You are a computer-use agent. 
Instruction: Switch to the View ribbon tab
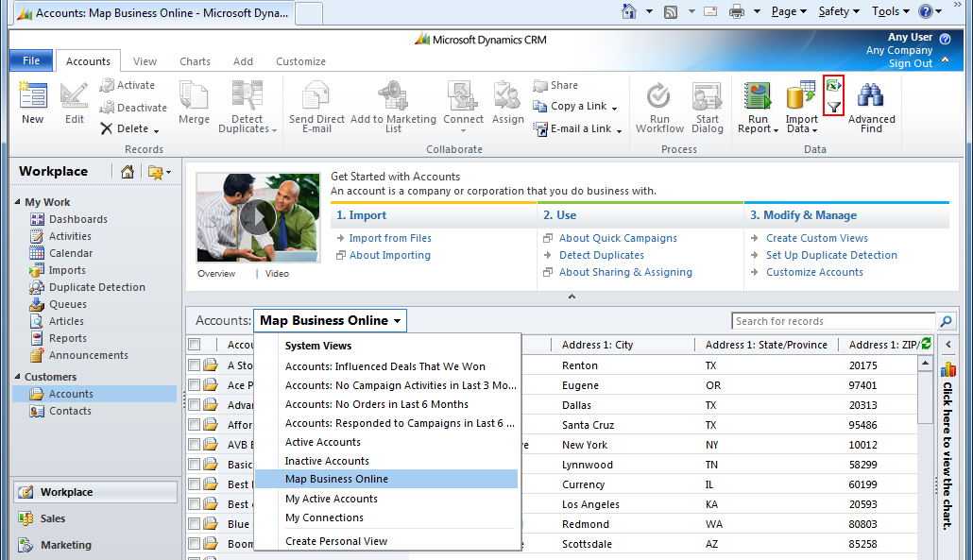[145, 61]
